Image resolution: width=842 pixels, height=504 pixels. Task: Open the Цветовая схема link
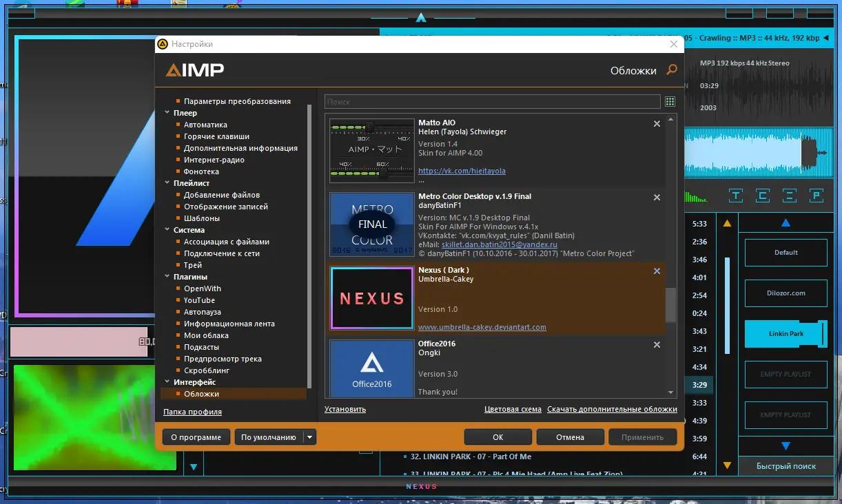(513, 409)
